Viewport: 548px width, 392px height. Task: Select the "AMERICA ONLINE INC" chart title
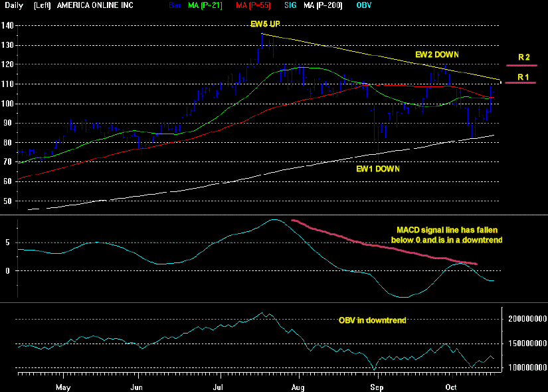coord(95,5)
